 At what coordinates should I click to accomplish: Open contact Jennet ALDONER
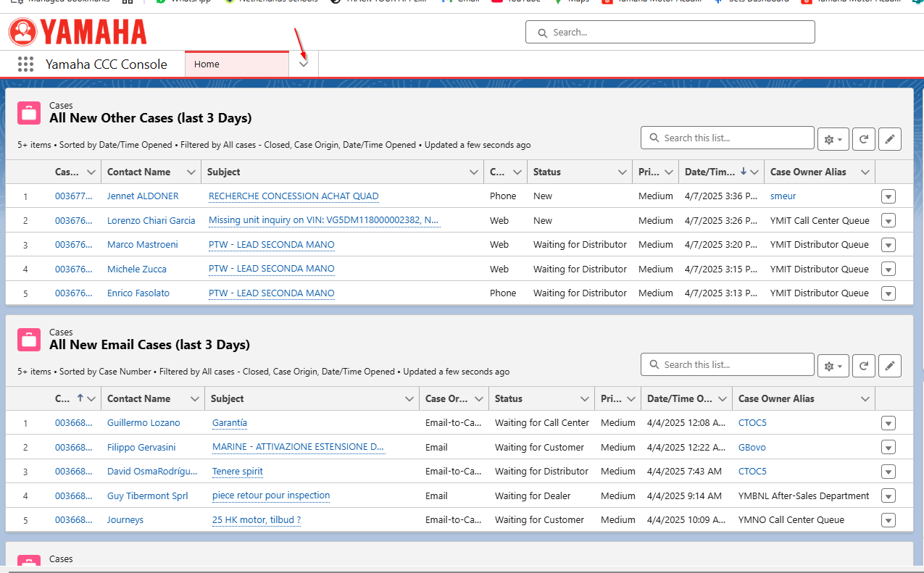143,196
